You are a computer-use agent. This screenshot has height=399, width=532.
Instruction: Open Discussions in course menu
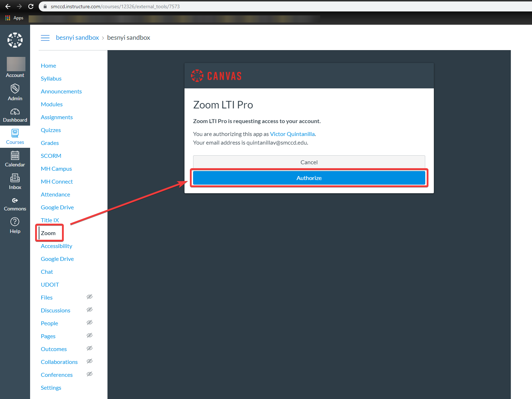point(56,310)
